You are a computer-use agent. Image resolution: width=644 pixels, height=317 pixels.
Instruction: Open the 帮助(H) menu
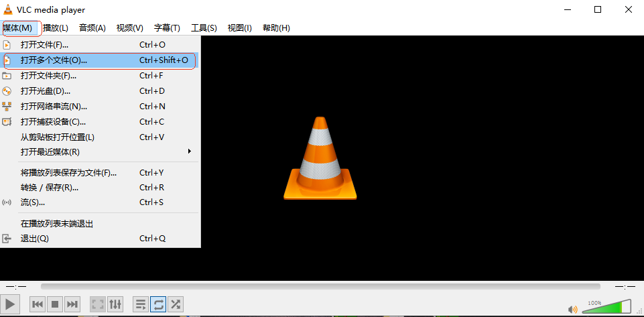click(x=276, y=28)
